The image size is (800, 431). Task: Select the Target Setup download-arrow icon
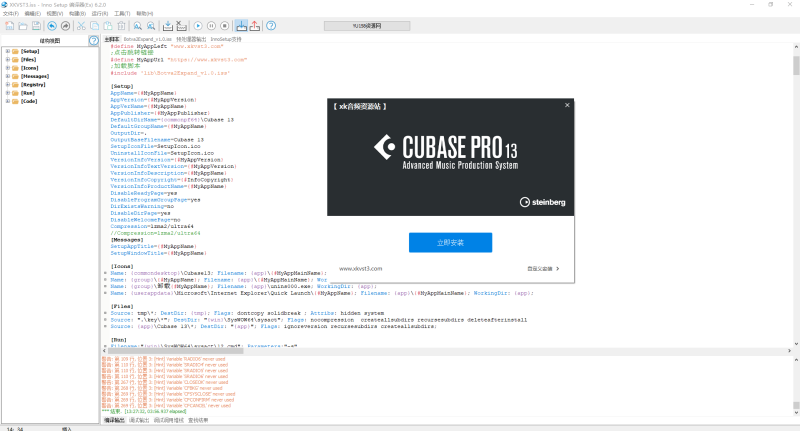241,26
